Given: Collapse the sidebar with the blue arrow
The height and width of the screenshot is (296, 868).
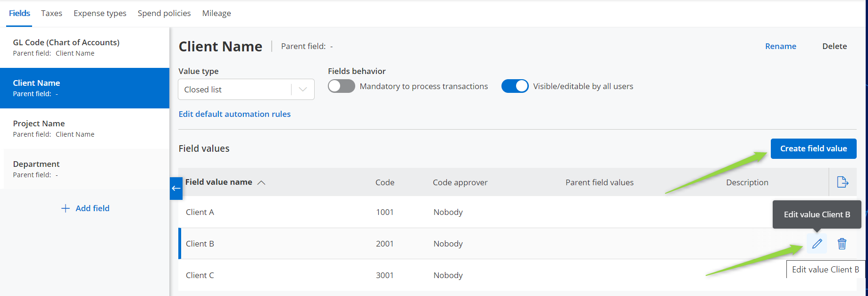Looking at the screenshot, I should tap(176, 189).
